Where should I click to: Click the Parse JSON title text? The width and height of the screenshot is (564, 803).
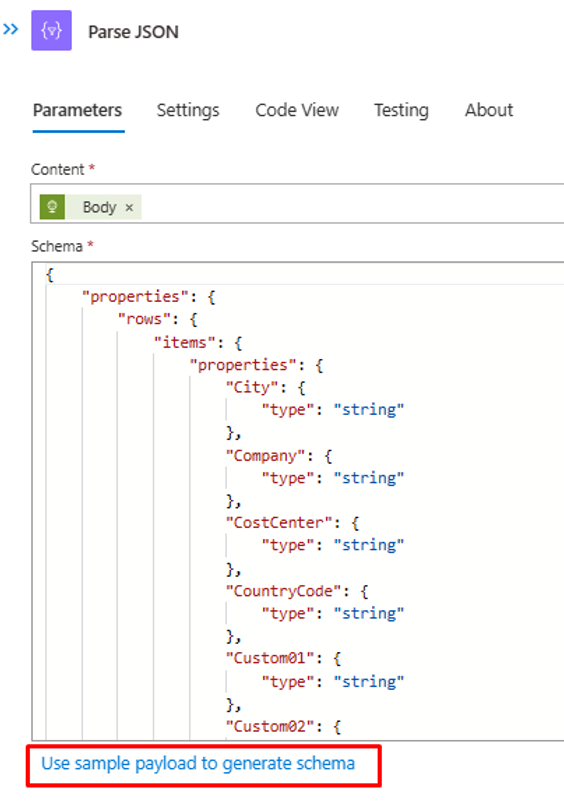click(133, 32)
